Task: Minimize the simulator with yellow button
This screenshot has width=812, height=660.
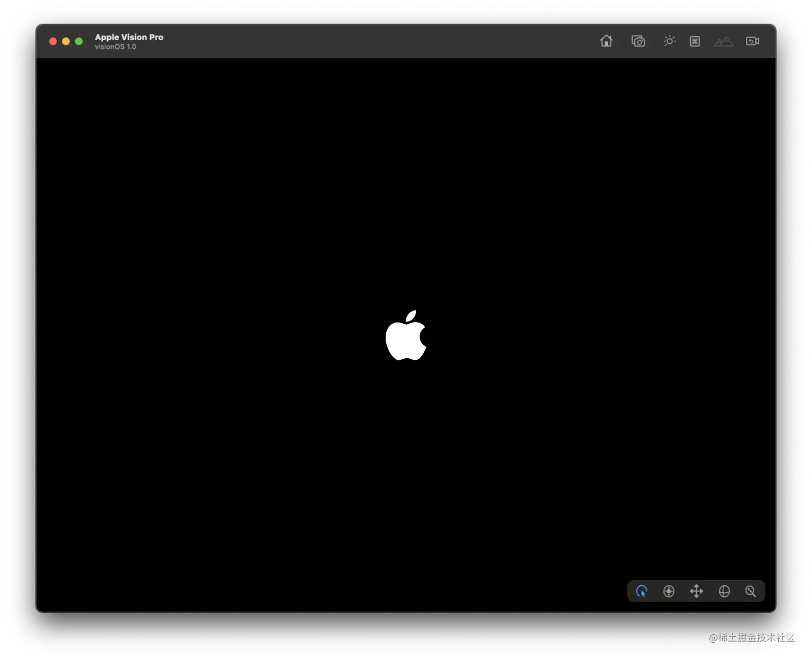Action: point(66,41)
